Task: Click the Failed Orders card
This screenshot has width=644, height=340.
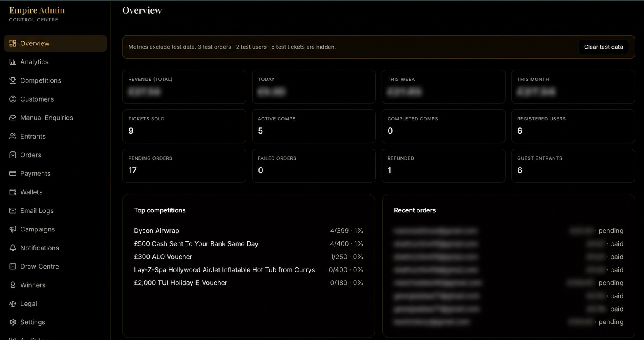Action: [x=314, y=166]
